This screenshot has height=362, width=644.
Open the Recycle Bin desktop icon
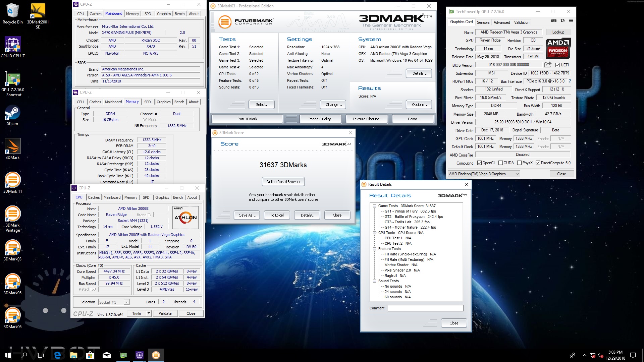12,14
